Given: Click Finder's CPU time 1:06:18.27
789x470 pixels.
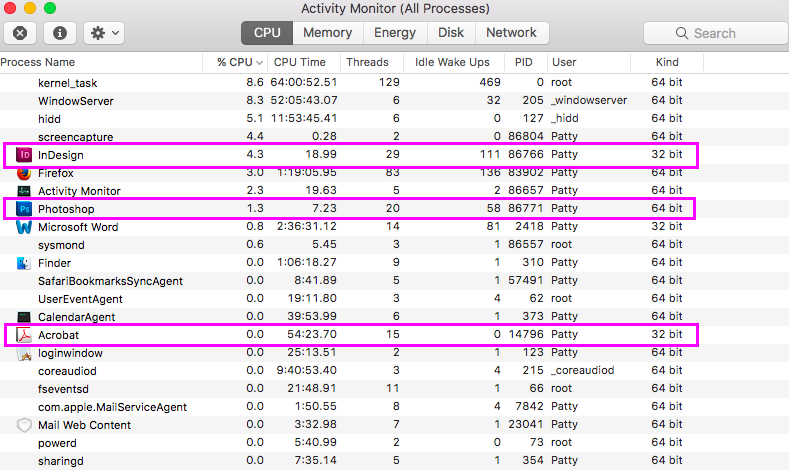Looking at the screenshot, I should [x=307, y=262].
